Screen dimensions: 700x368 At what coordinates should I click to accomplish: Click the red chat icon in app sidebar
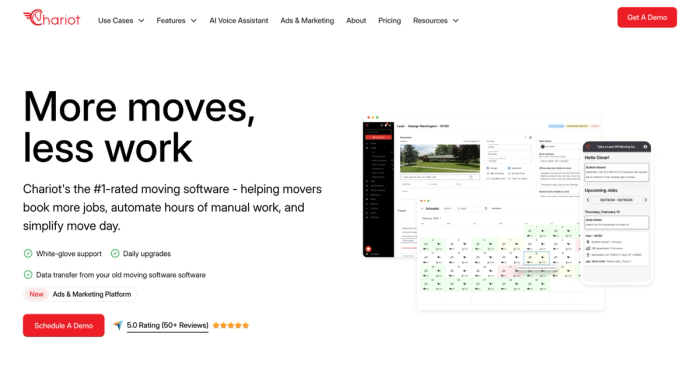click(368, 249)
